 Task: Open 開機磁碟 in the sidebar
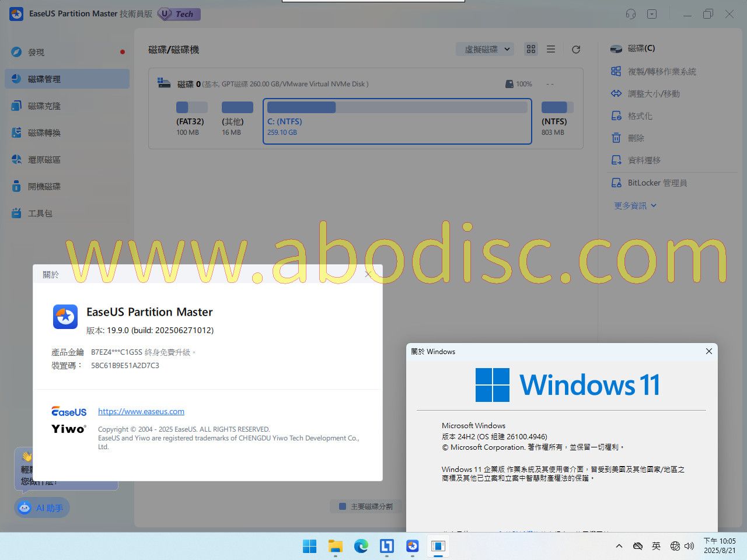point(67,186)
